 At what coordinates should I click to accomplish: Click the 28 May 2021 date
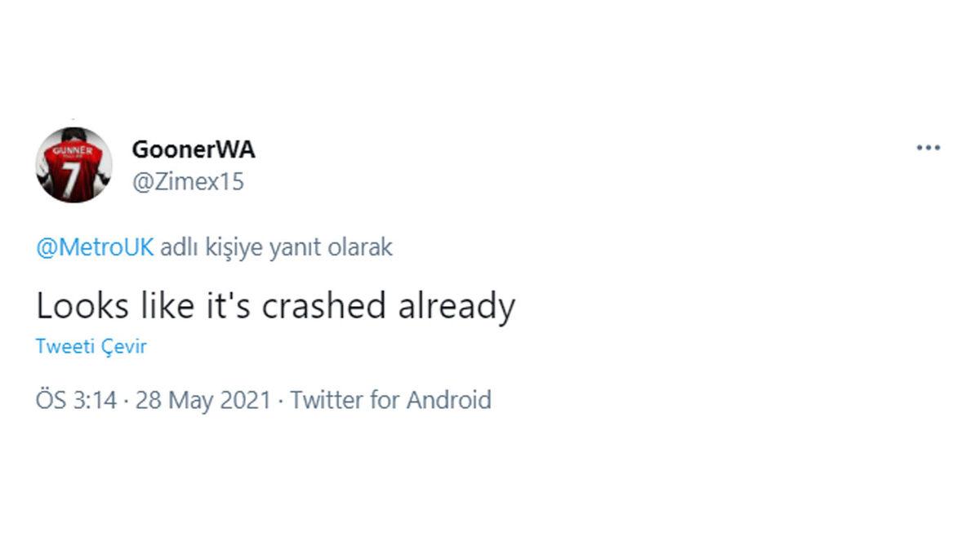tap(203, 400)
